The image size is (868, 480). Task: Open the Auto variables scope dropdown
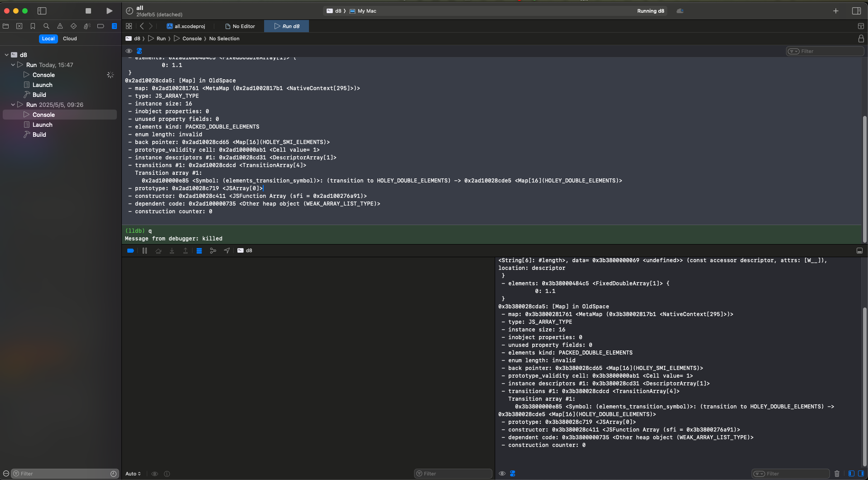click(x=133, y=474)
